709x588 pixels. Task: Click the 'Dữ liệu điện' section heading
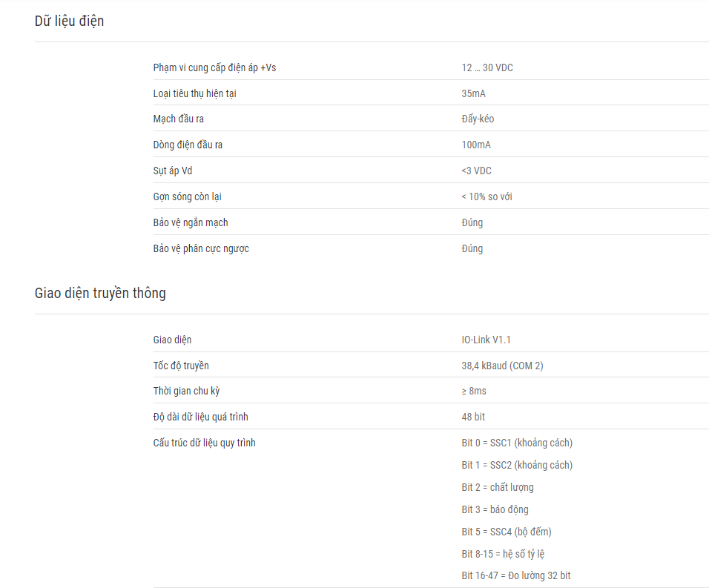[69, 22]
